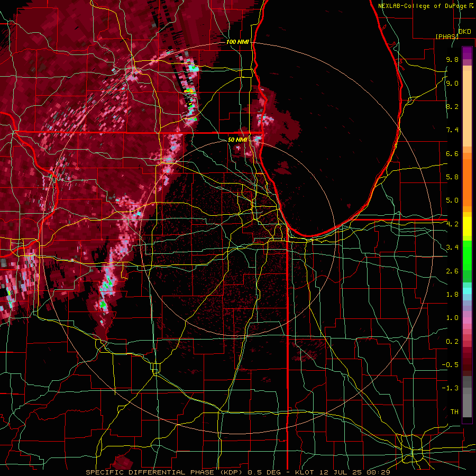Pick the peach band beside 8.2

pyautogui.click(x=467, y=108)
